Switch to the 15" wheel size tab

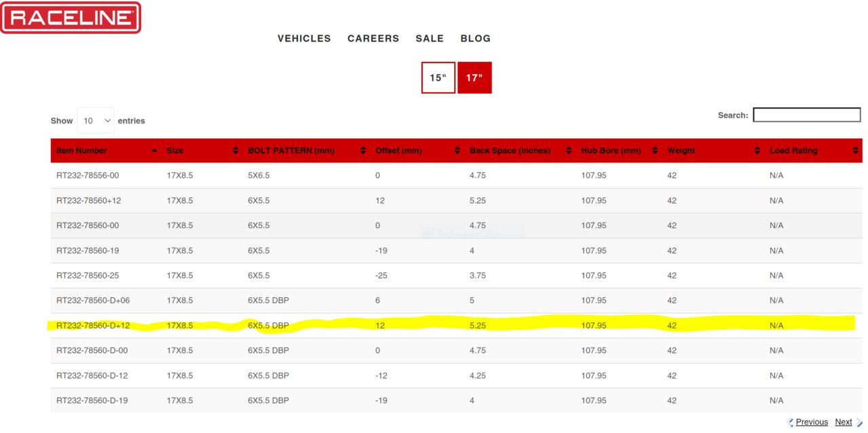[438, 77]
